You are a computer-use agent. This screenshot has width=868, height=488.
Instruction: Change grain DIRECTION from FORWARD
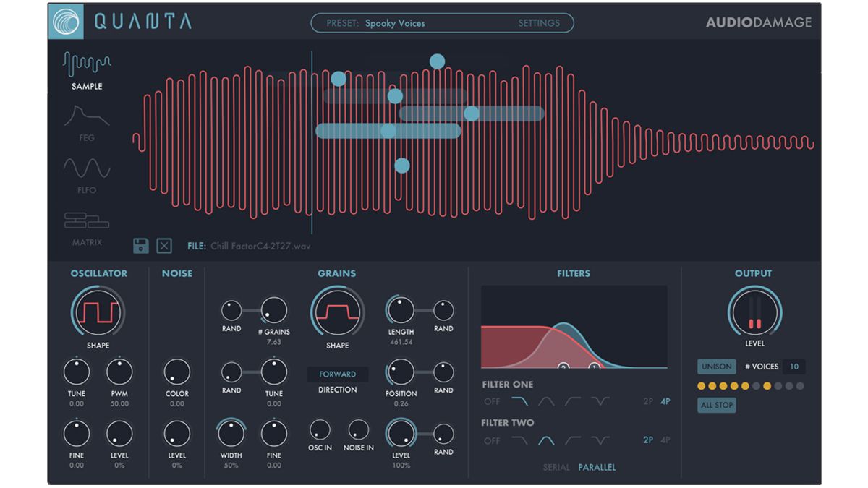point(339,374)
